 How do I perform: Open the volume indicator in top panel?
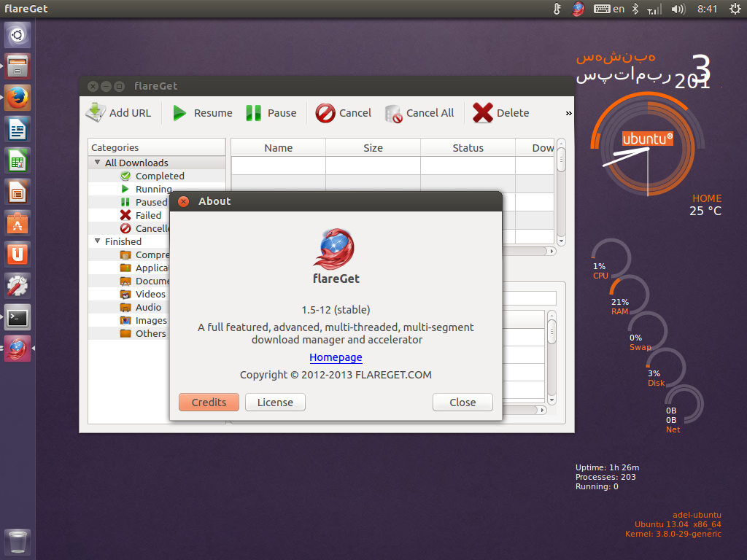678,9
